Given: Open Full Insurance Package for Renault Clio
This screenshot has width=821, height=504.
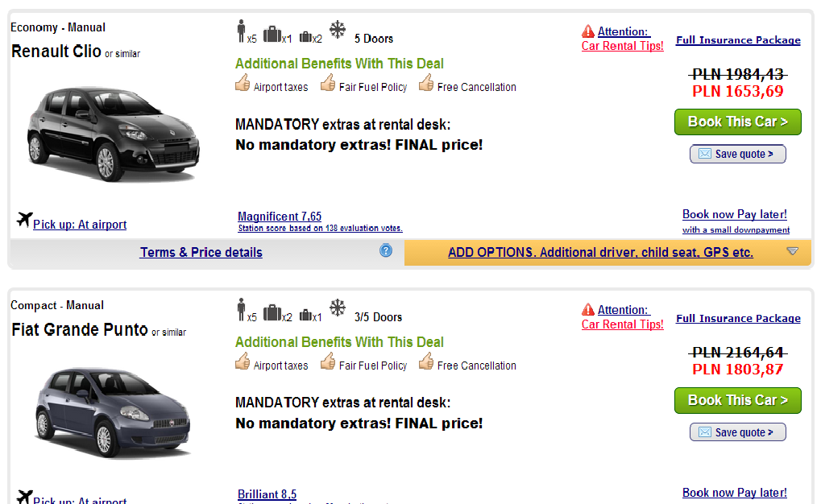Looking at the screenshot, I should (x=738, y=40).
